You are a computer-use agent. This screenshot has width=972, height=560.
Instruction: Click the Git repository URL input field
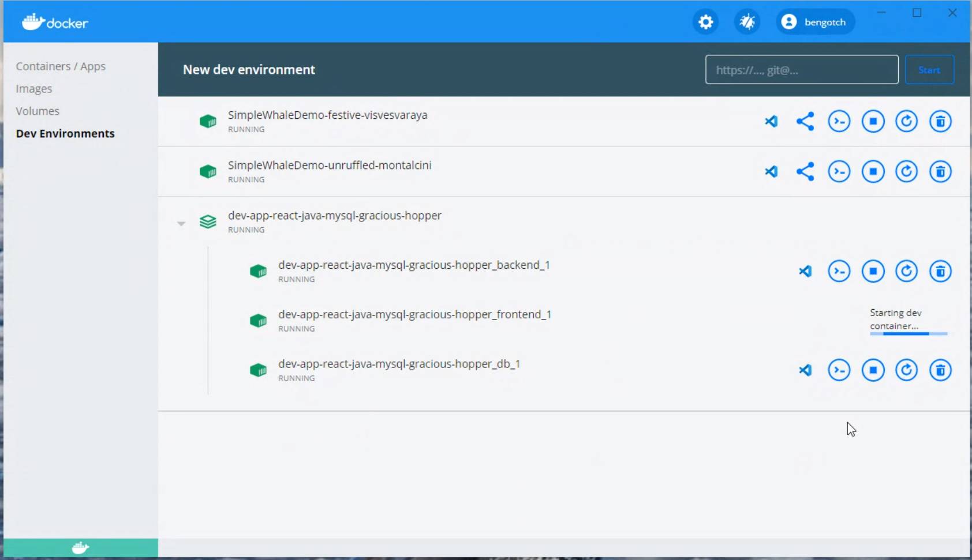pyautogui.click(x=802, y=69)
